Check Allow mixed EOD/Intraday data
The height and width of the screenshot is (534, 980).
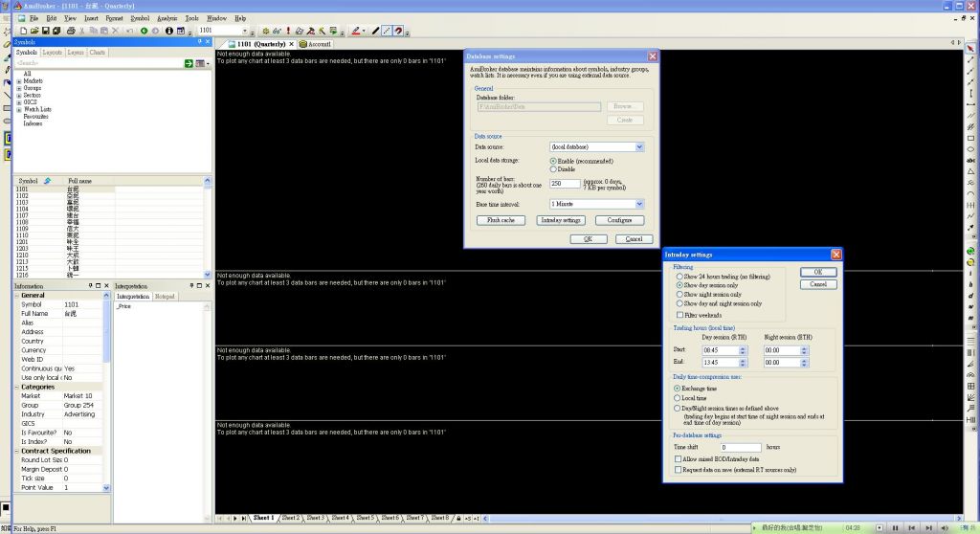point(679,458)
